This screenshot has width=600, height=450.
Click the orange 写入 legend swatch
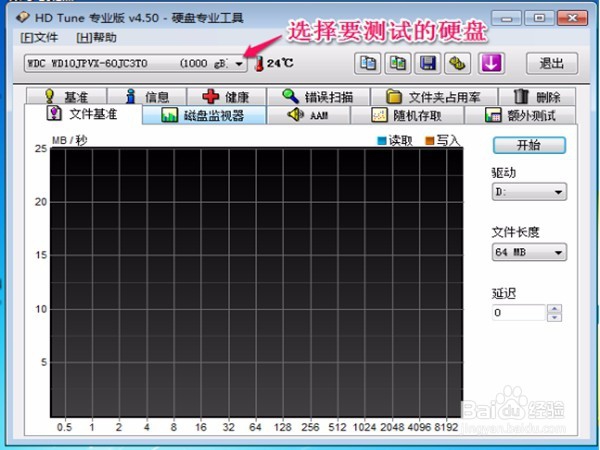coord(430,141)
